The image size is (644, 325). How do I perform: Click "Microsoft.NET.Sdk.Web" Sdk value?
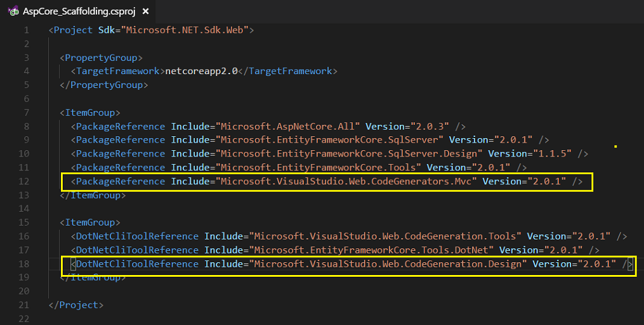point(185,30)
